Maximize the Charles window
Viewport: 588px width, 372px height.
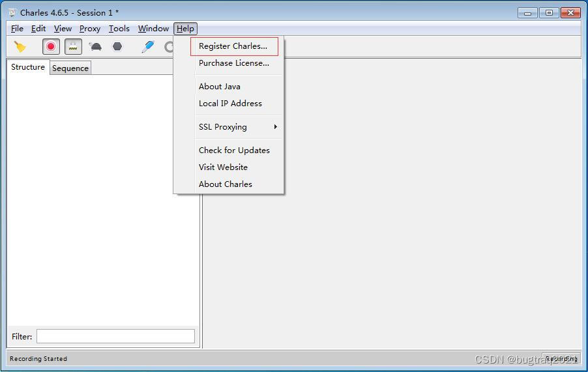tap(549, 13)
